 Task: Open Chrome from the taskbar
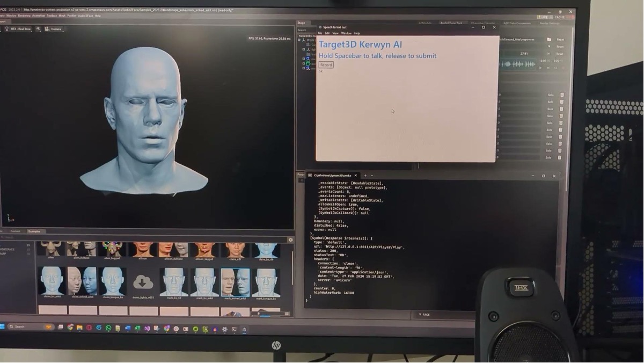pyautogui.click(x=70, y=328)
